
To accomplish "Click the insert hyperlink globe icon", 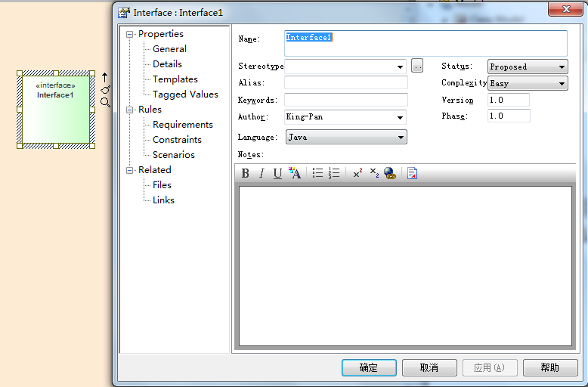I will (x=390, y=174).
